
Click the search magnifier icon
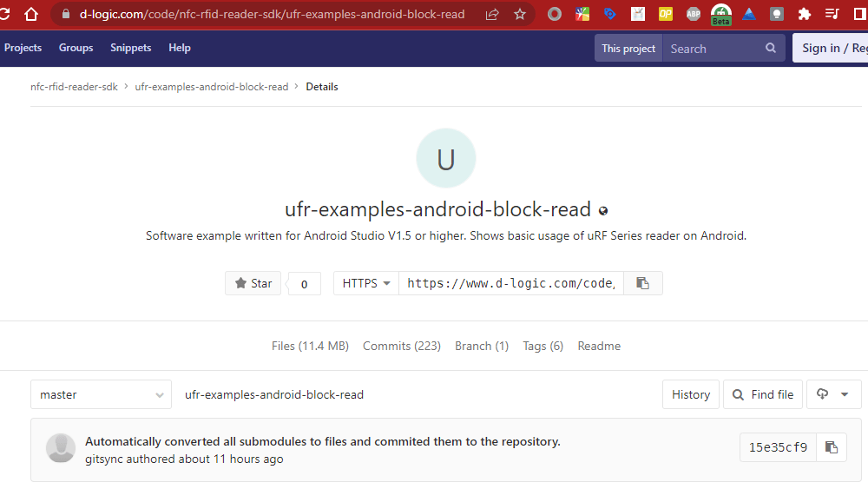point(771,48)
